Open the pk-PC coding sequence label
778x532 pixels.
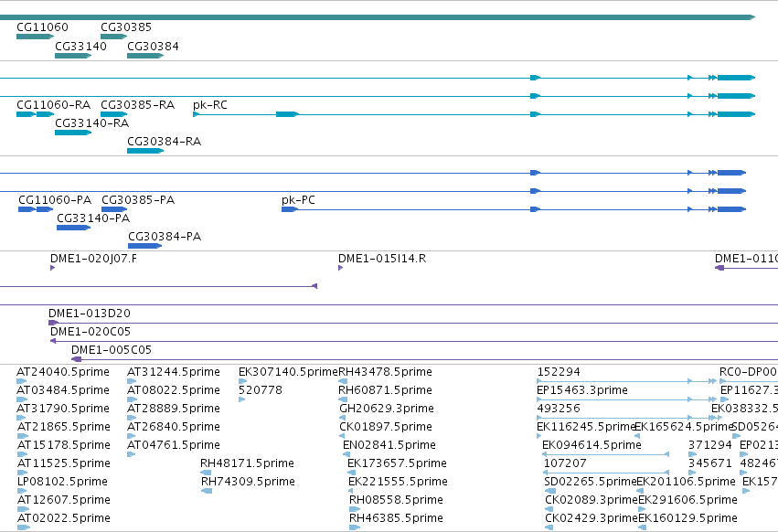[298, 200]
